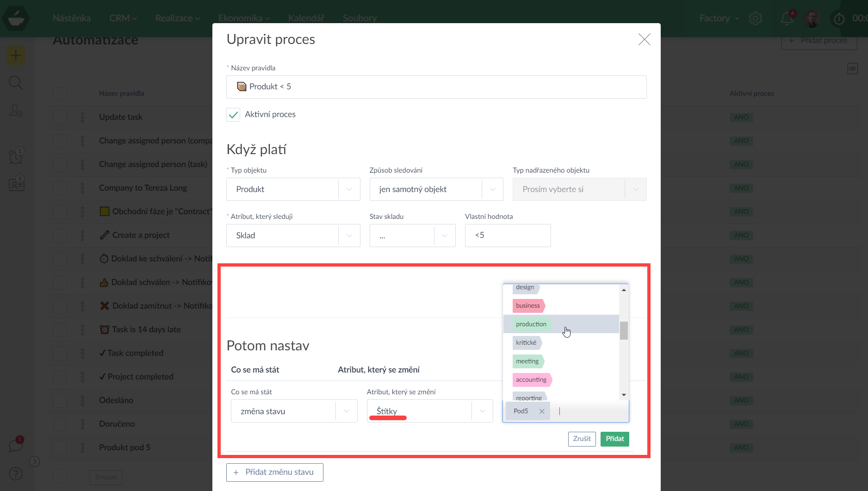Expand the Typ objektu dropdown showing Produkt
The image size is (868, 491).
click(293, 189)
